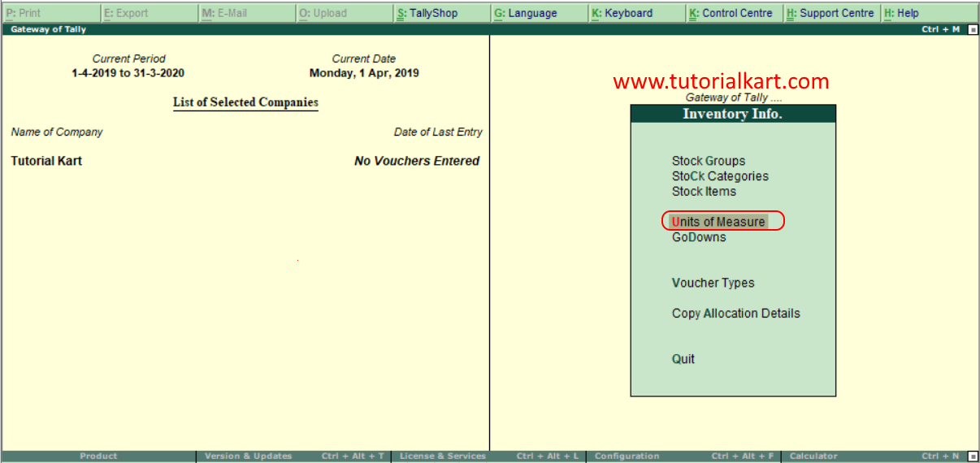Open the Language option
The height and width of the screenshot is (463, 980).
point(540,13)
